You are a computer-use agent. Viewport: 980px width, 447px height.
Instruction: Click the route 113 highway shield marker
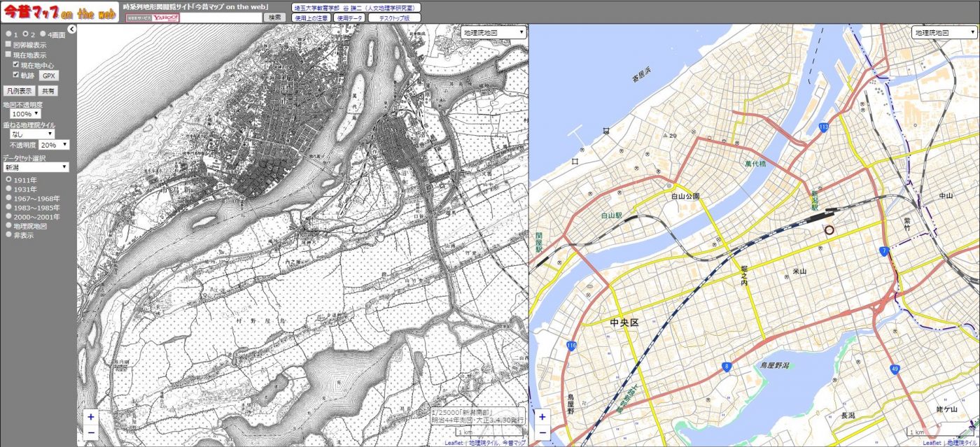(x=824, y=127)
